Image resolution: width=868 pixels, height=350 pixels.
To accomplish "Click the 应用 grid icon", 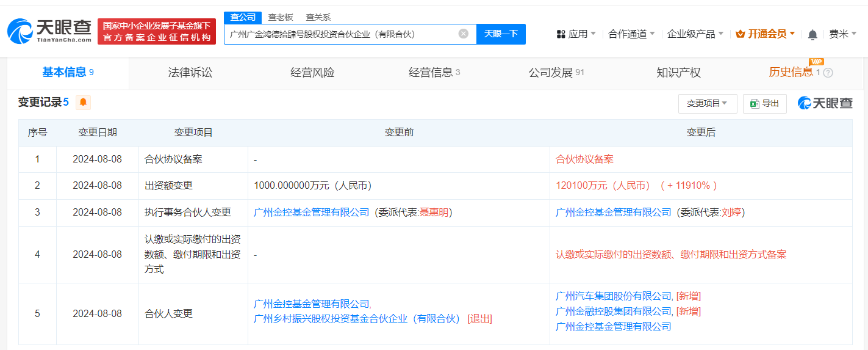I will pos(561,34).
